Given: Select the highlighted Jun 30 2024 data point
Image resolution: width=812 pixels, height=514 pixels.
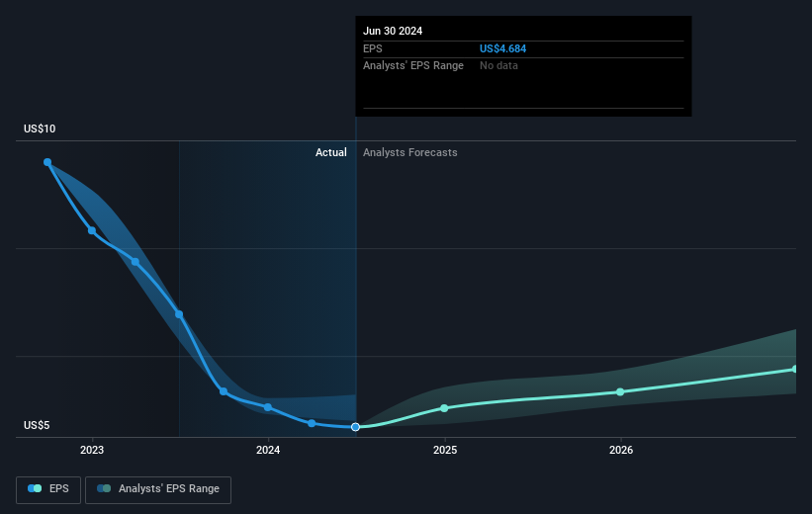Looking at the screenshot, I should tap(355, 427).
